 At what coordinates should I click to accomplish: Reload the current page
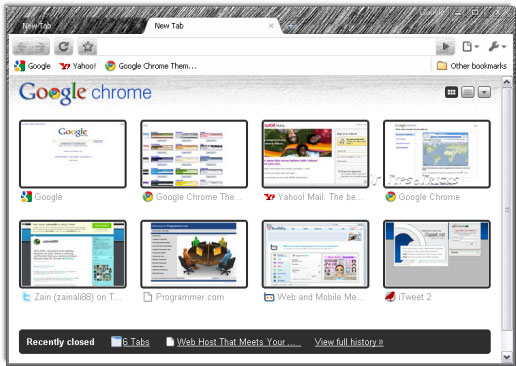point(63,47)
